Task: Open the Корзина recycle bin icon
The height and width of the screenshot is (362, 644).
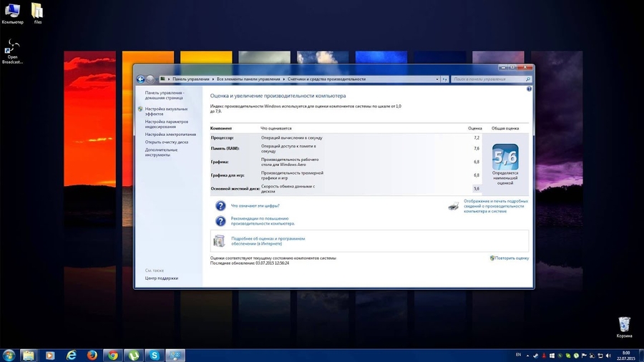Action: [x=624, y=325]
